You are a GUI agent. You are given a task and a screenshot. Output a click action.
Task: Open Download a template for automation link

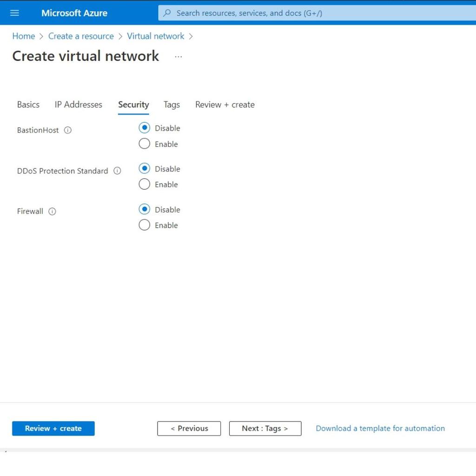click(x=380, y=428)
